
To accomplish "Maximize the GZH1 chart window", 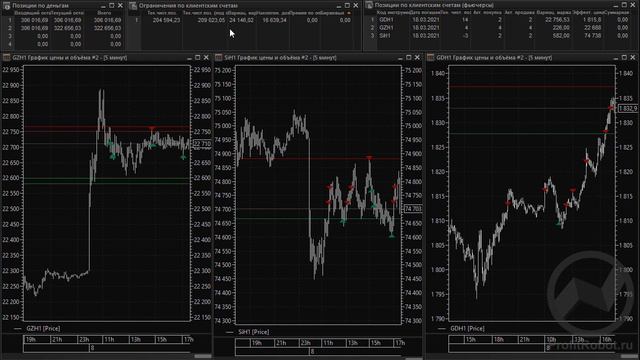I will [x=198, y=58].
